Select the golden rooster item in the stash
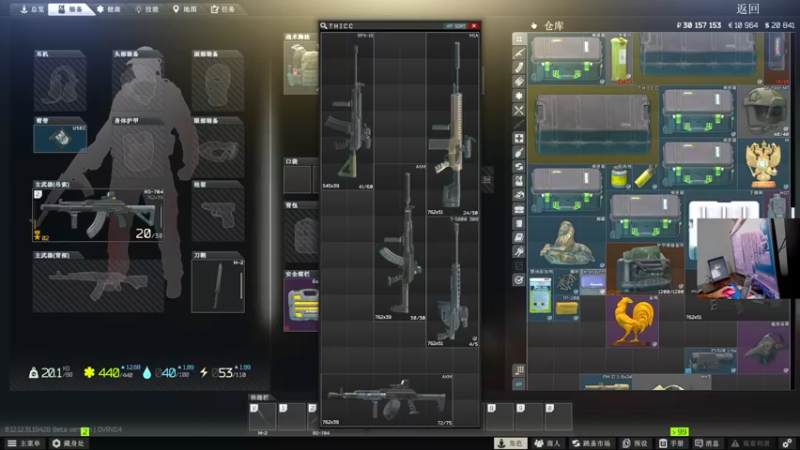Screen dimensions: 800x450 [632, 321]
